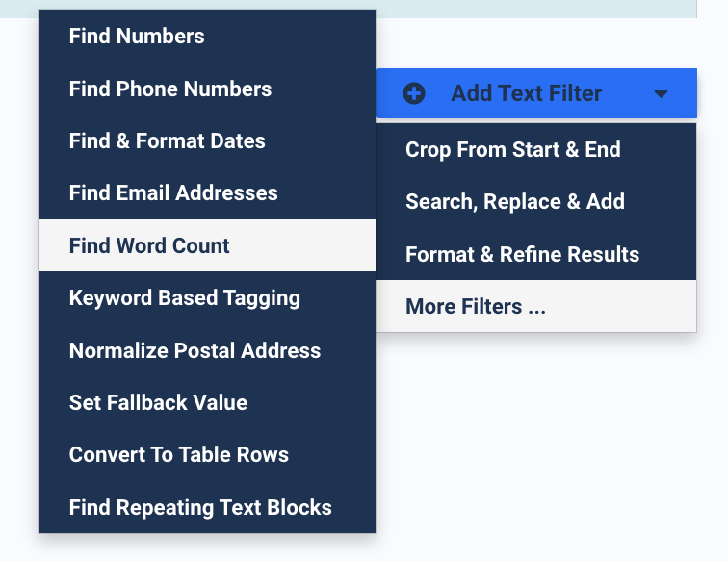Select Find Numbers filter
The height and width of the screenshot is (562, 728).
tap(207, 37)
